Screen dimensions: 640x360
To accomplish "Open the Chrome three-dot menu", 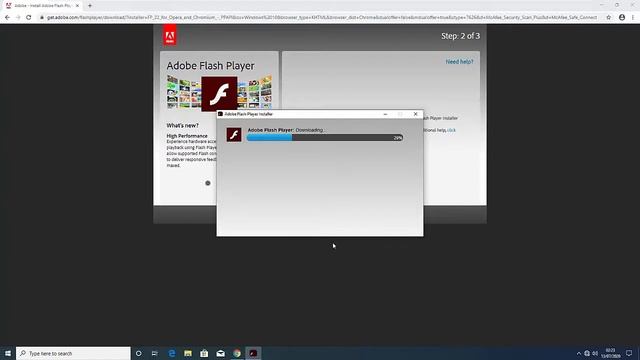I will coord(633,17).
